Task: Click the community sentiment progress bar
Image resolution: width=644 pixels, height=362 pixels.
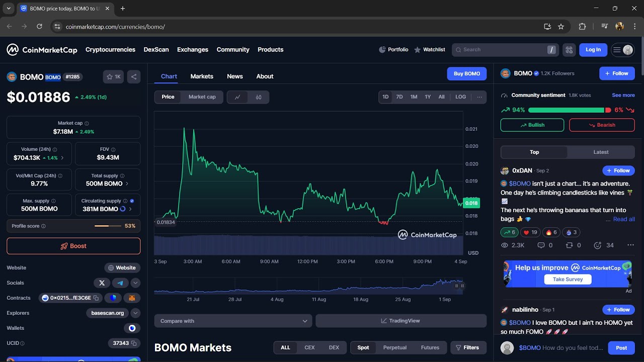Action: (570, 110)
